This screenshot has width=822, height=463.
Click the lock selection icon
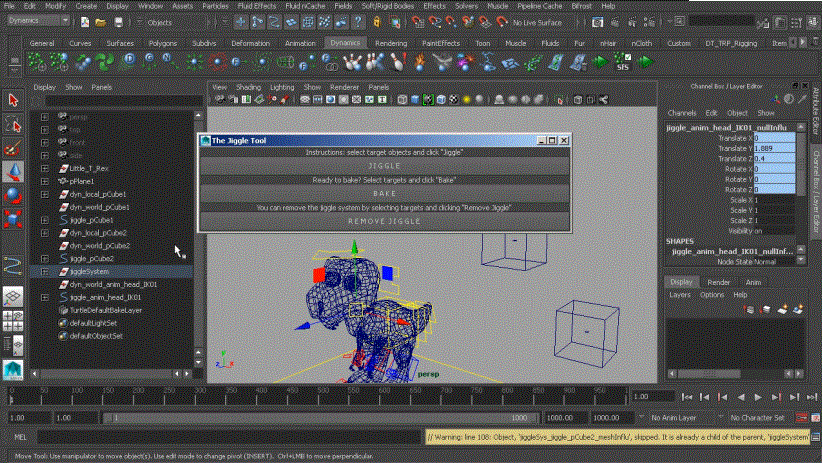[377, 23]
